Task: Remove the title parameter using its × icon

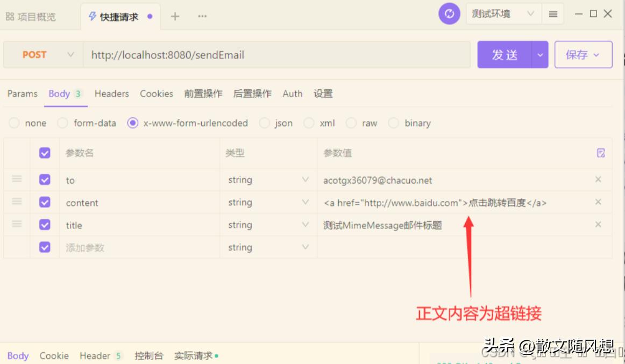Action: [598, 225]
